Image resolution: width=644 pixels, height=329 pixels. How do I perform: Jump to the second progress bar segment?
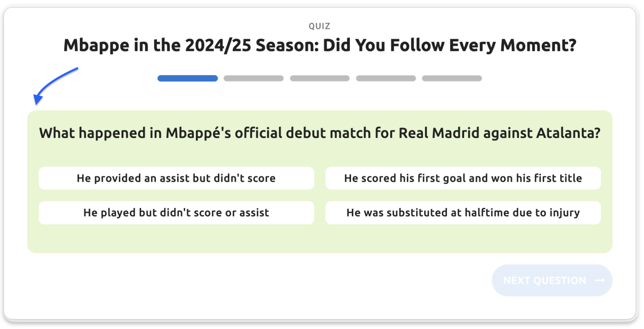(x=253, y=78)
